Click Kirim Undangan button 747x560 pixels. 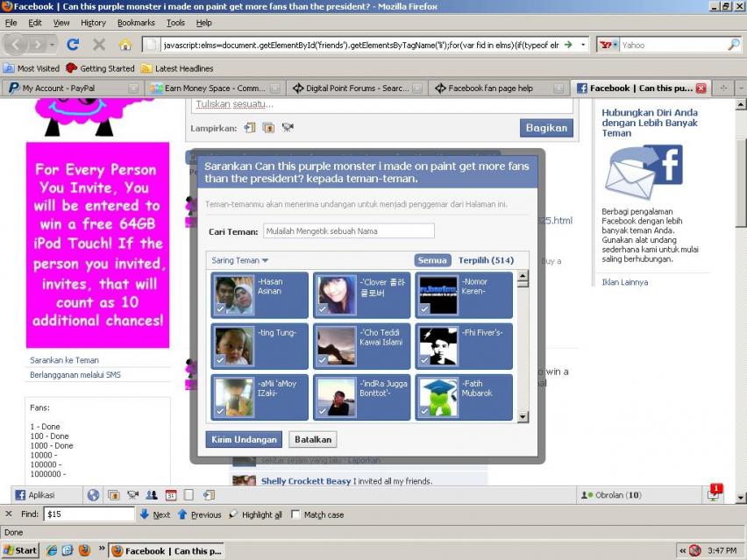[x=244, y=440]
